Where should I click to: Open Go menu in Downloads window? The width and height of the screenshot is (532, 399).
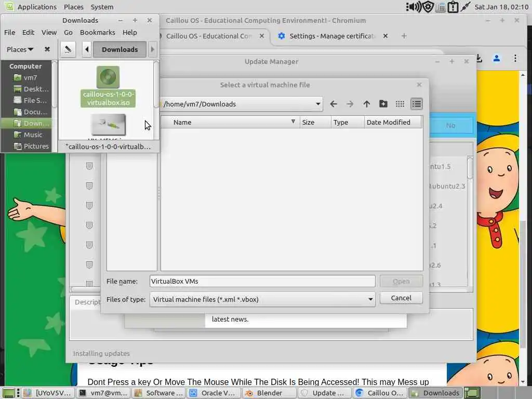[68, 32]
